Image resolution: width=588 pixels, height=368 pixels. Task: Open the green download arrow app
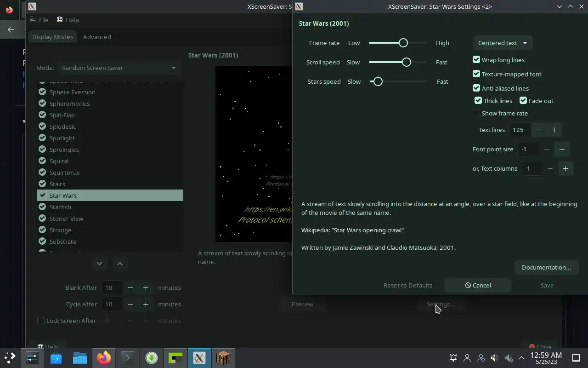point(152,357)
